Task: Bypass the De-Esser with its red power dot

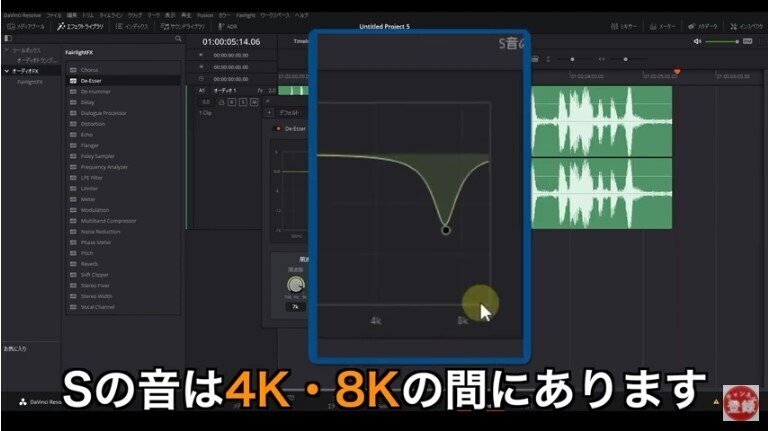Action: 278,128
